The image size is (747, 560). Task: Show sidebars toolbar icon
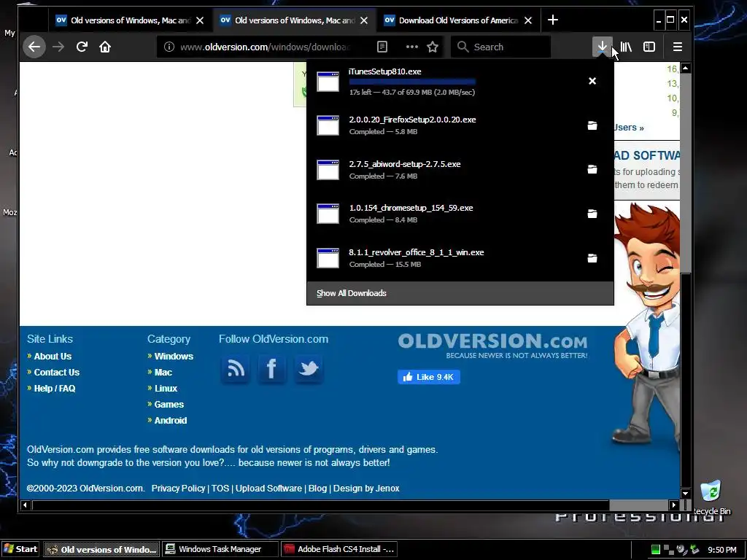649,47
